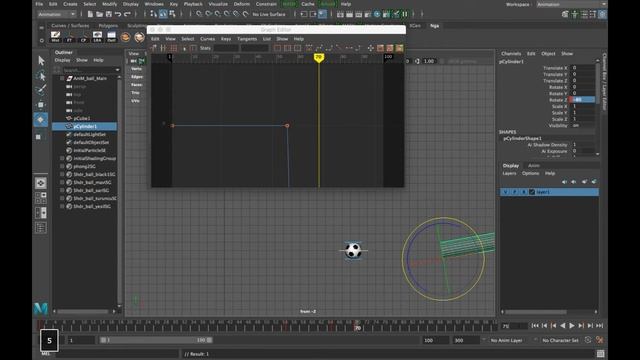Screen dimensions: 640x360
Task: Click the highlighted Rotate tool in toolbox
Action: [41, 120]
